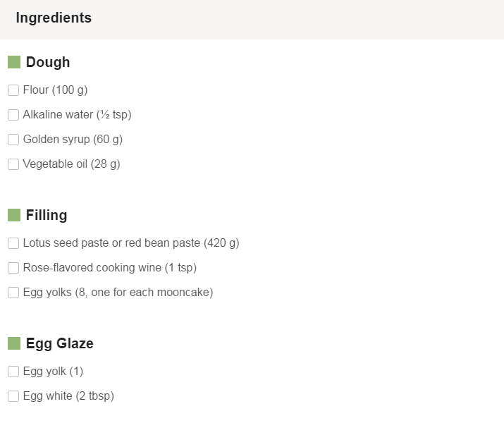The image size is (504, 435).
Task: Check the Rose-flavored cooking wine box
Action: pyautogui.click(x=13, y=268)
